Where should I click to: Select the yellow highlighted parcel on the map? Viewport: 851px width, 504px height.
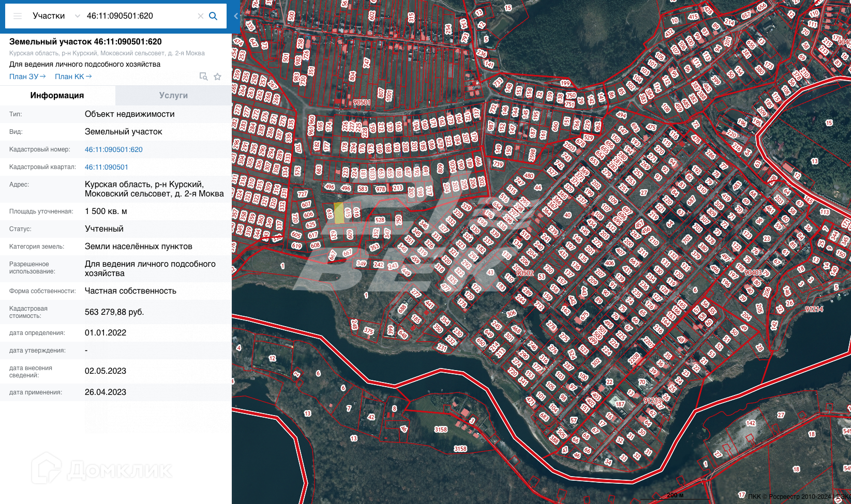[339, 213]
